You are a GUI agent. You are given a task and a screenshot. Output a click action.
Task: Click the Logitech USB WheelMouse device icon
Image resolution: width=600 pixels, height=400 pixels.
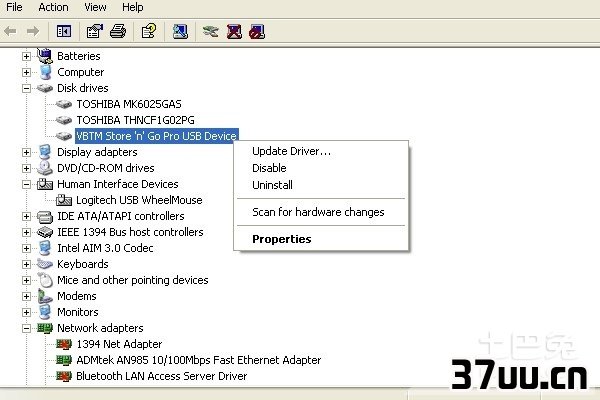tap(64, 200)
